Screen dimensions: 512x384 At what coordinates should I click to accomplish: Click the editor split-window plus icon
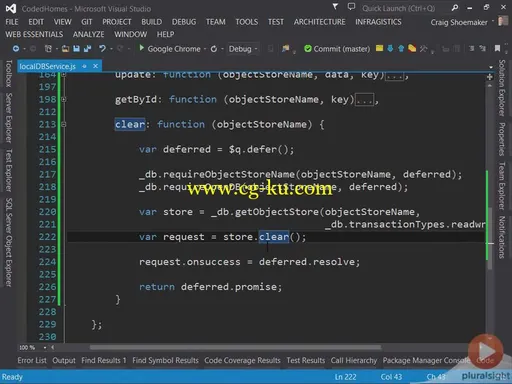pos(490,77)
